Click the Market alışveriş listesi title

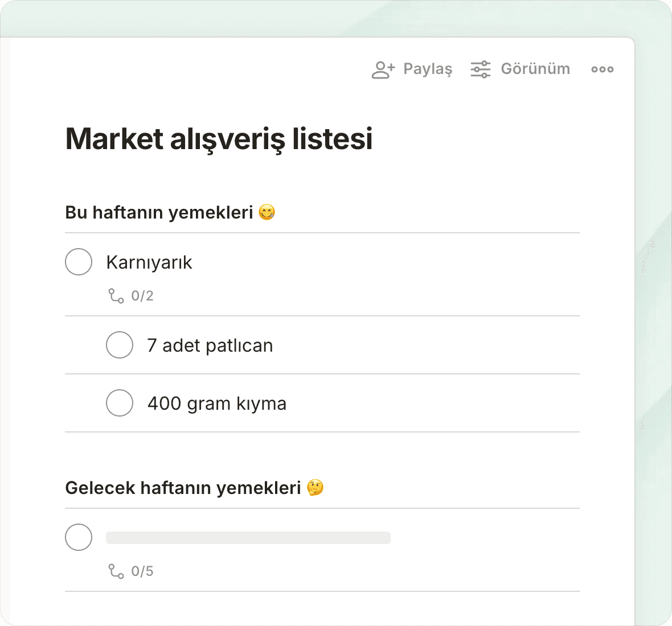(219, 139)
